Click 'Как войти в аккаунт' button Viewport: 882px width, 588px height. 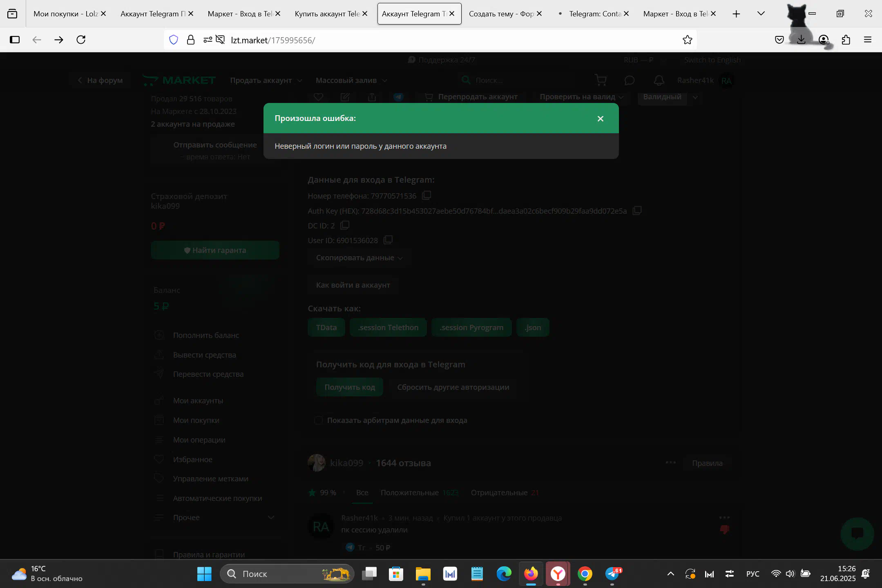353,285
